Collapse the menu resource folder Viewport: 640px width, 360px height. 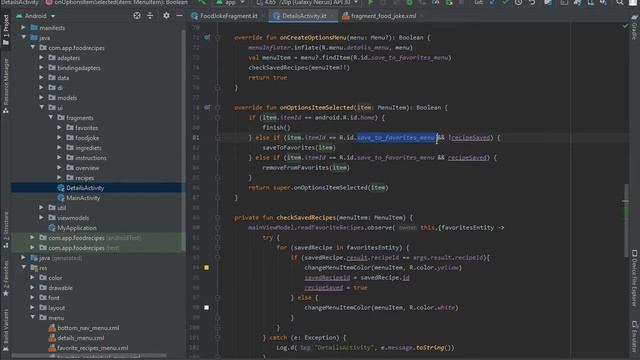(x=32, y=318)
